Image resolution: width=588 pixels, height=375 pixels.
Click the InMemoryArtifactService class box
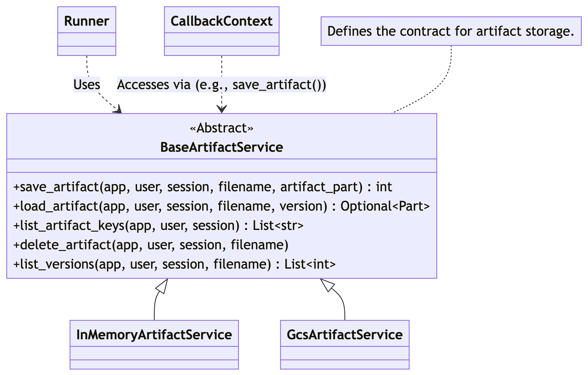pos(154,345)
